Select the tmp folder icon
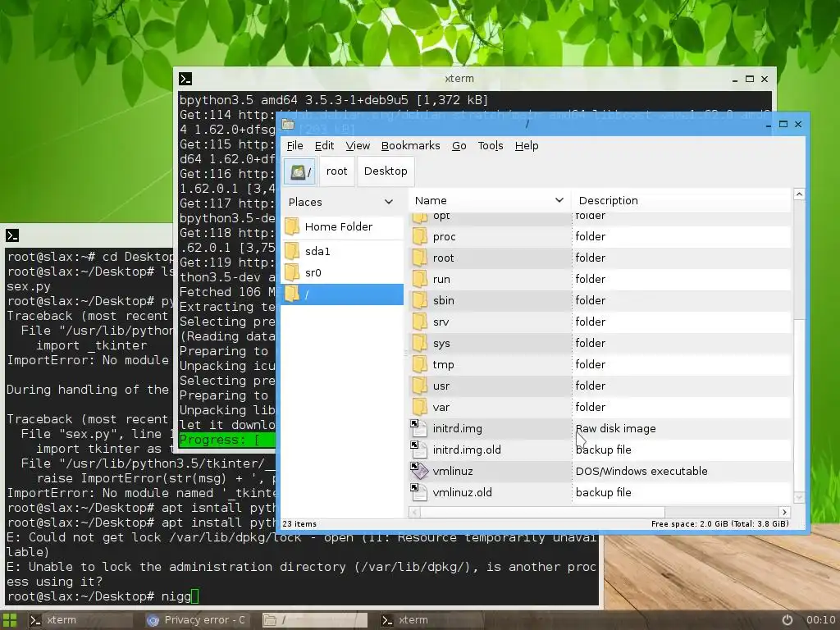Screen dimensions: 840x630 (x=420, y=365)
